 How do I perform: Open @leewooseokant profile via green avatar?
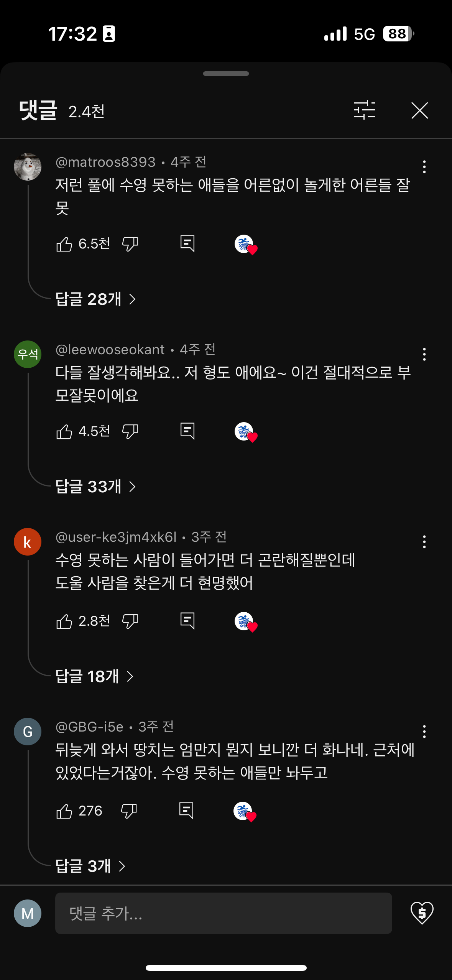(28, 354)
